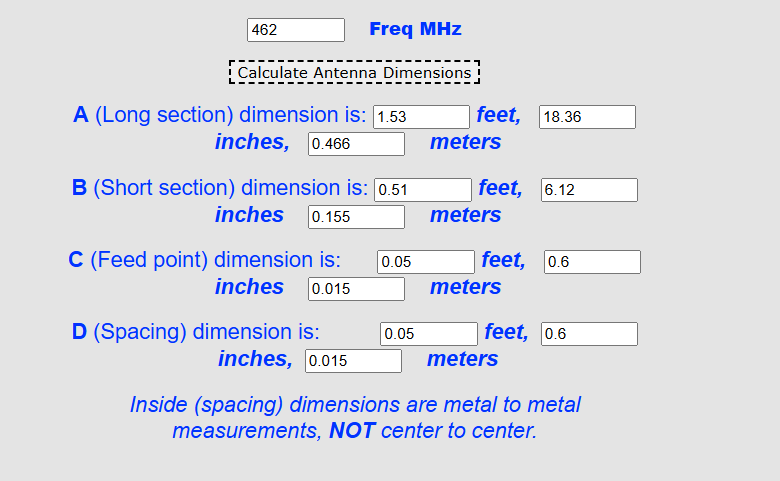780x481 pixels.
Task: Click Short section B meters field
Action: (356, 216)
